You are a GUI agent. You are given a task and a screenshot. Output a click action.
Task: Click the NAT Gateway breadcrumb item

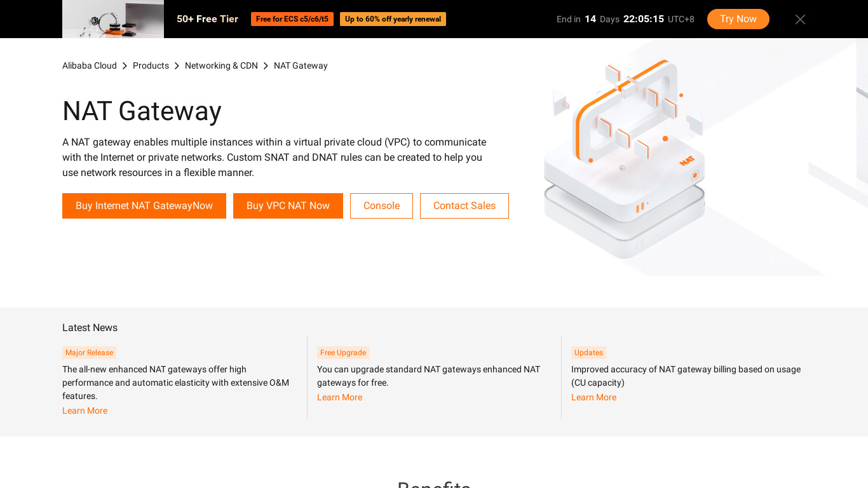pos(301,65)
